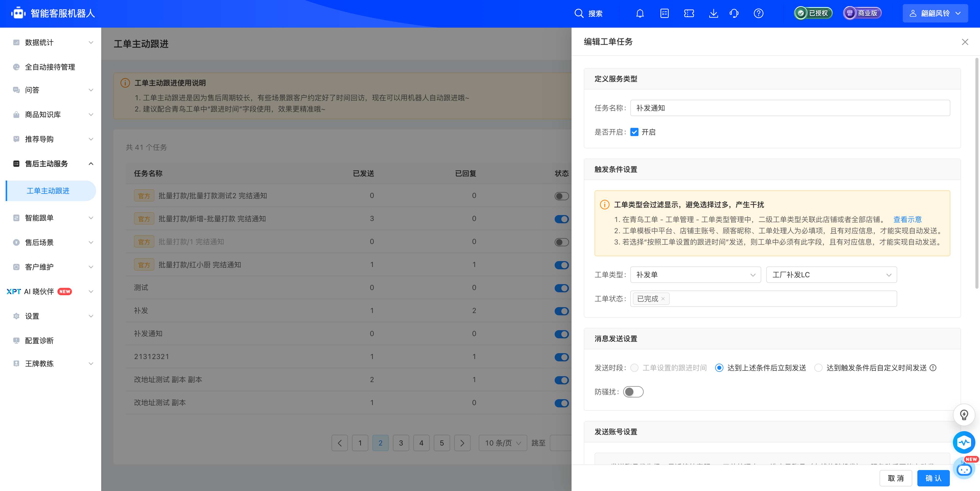Viewport: 980px width, 491px height.
Task: Toggle status switch for 新增-批量打款 完结通知
Action: (562, 219)
